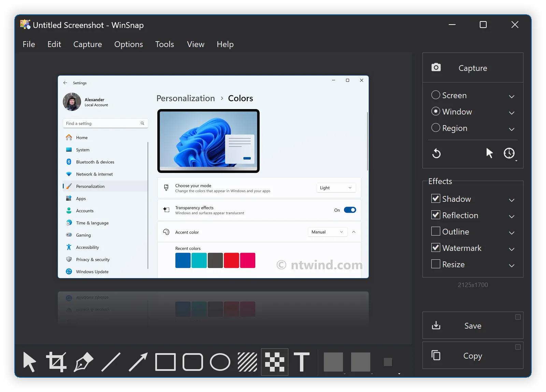The height and width of the screenshot is (392, 546).
Task: Click the Accessibility icon in captured Settings
Action: (69, 247)
